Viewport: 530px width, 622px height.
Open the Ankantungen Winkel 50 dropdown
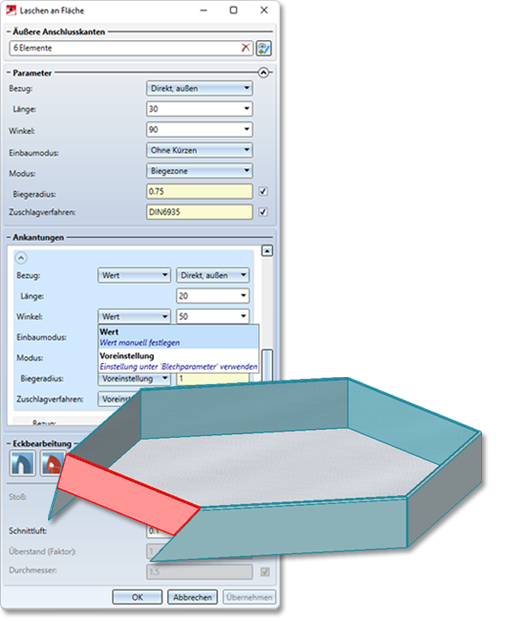(x=213, y=317)
